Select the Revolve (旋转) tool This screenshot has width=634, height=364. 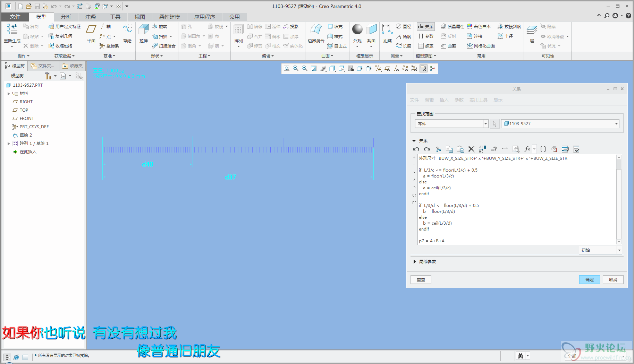(x=160, y=26)
